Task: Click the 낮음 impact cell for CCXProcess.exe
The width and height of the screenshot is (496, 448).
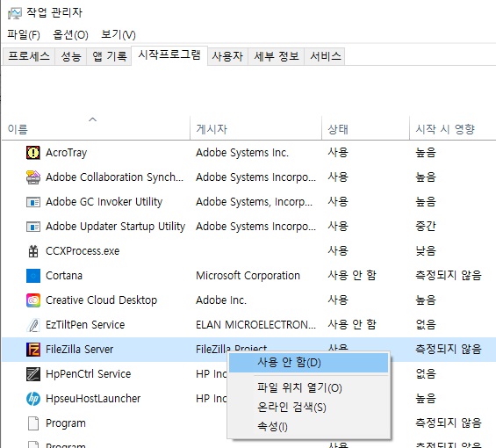Action: point(426,250)
